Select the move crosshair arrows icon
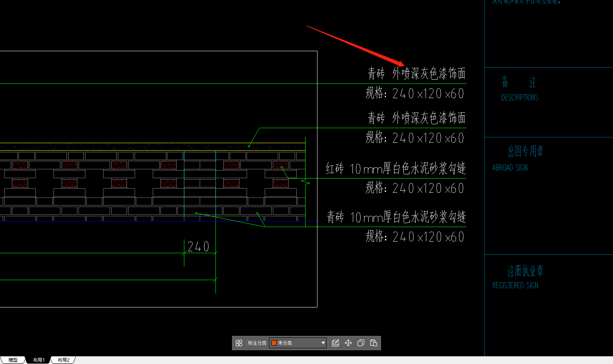 pos(348,343)
